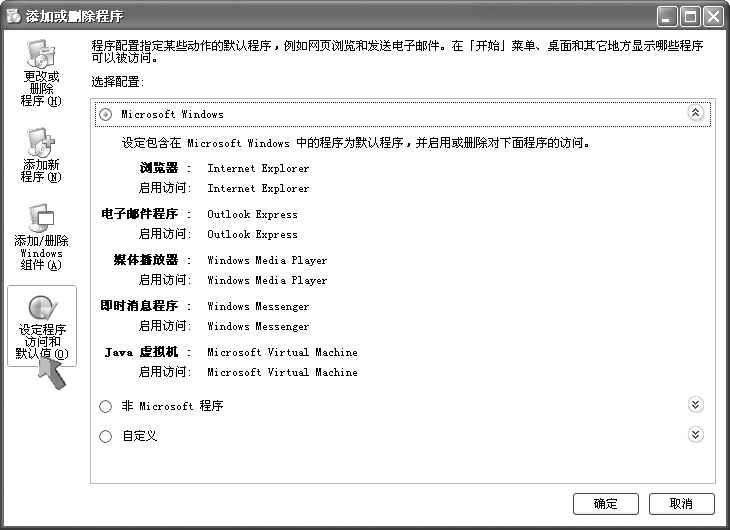This screenshot has width=730, height=530.
Task: Click Outlook Express beside 电子邮件程序
Action: (252, 214)
